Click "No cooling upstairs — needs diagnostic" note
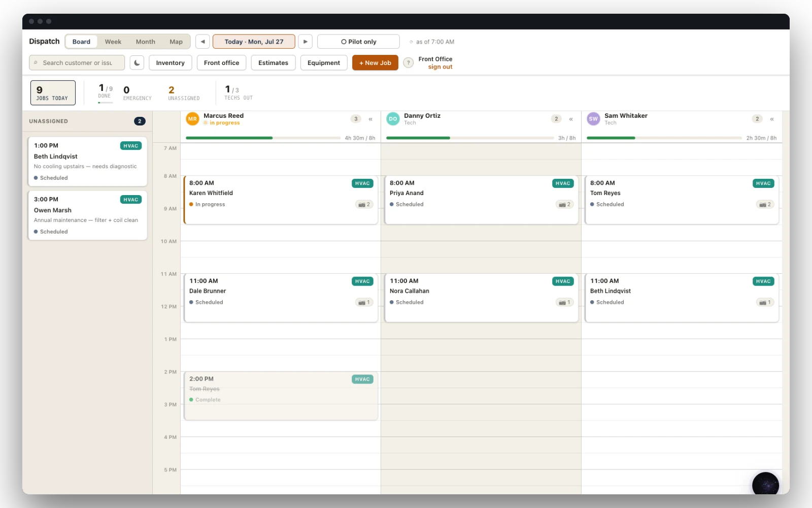Image resolution: width=812 pixels, height=508 pixels. (85, 167)
